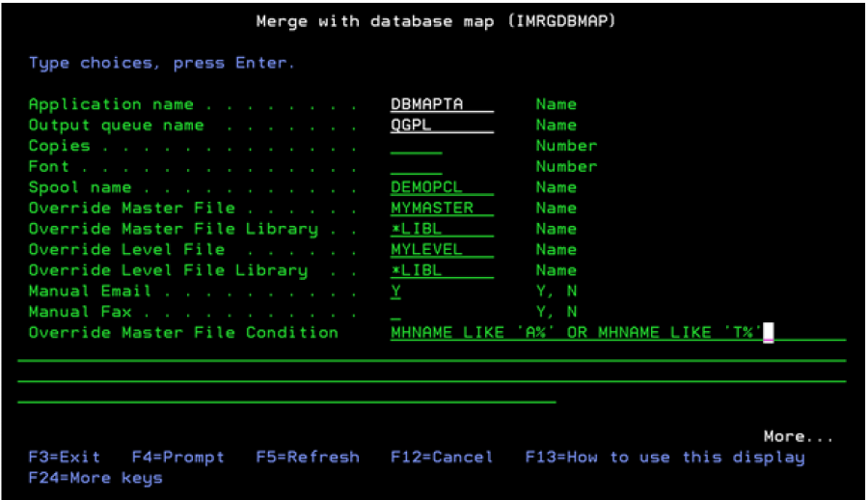Place cursor in the Copies field
868x500 pixels.
(x=416, y=146)
